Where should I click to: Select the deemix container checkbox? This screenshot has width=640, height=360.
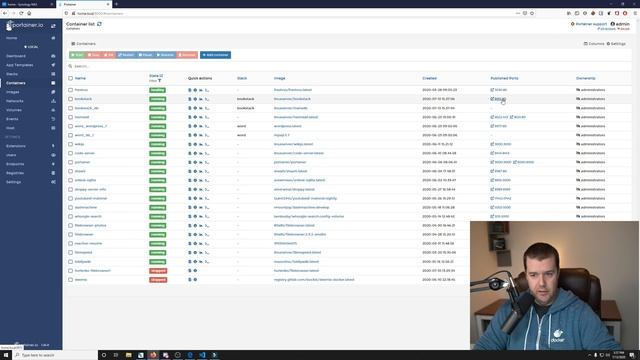[71, 280]
